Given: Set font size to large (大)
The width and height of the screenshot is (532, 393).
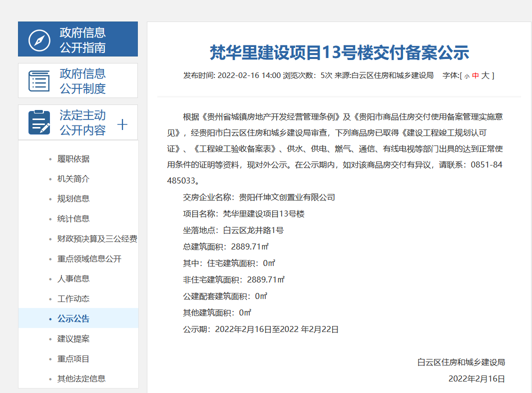Looking at the screenshot, I should click(485, 75).
